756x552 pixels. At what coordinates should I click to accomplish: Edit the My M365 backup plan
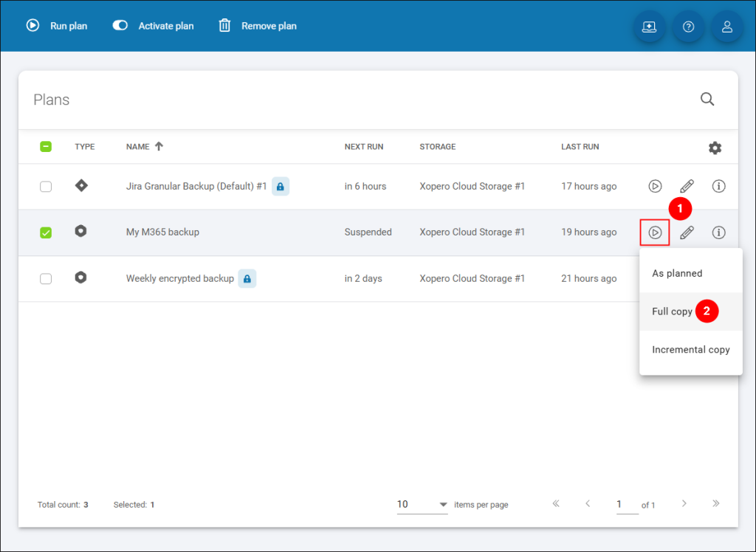(687, 232)
